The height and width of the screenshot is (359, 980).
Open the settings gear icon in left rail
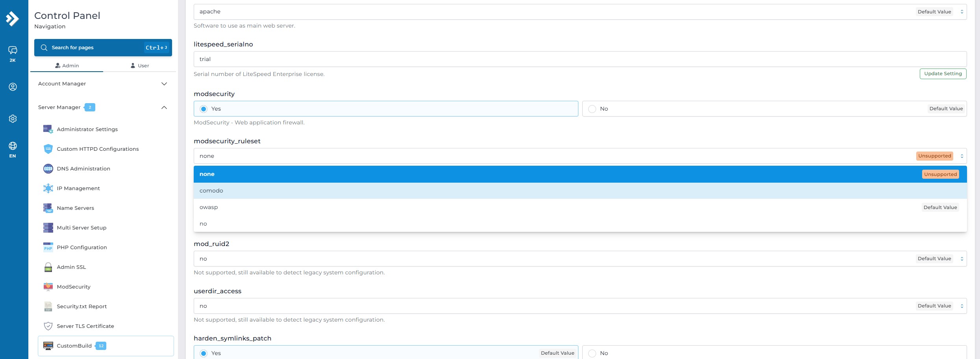tap(13, 118)
